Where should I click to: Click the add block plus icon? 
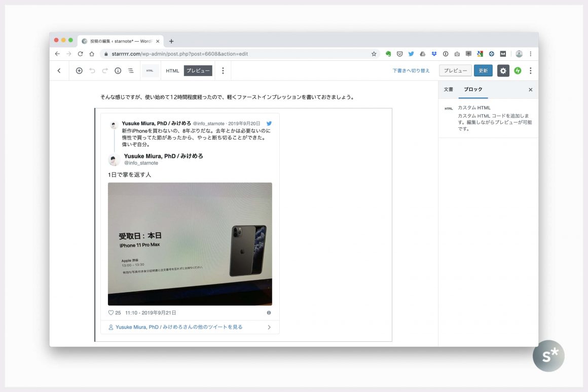[x=79, y=71]
